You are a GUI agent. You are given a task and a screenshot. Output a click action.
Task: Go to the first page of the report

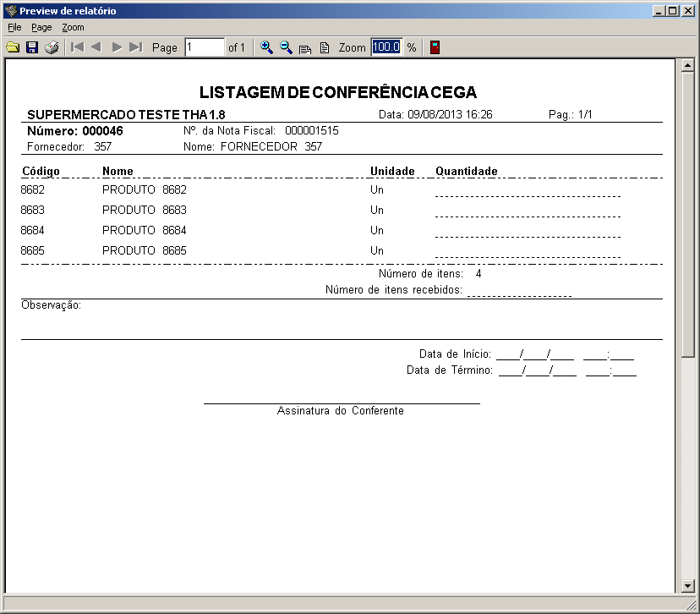(77, 47)
